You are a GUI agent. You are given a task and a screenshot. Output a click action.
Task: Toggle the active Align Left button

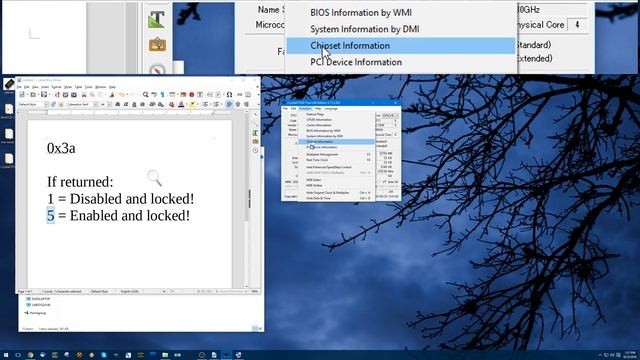(229, 104)
